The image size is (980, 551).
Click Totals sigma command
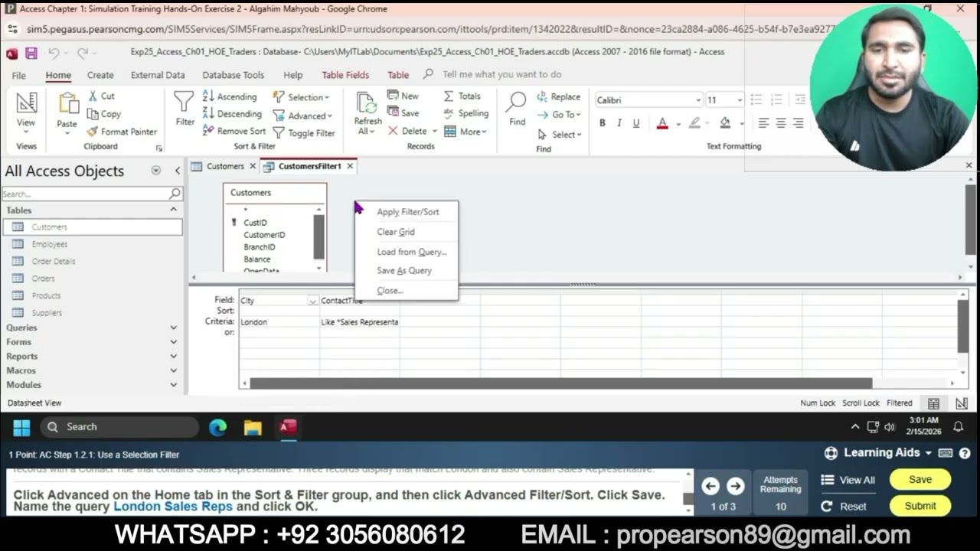(462, 96)
